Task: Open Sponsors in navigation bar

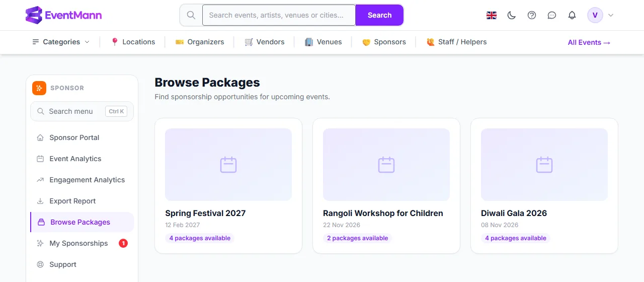Action: (384, 42)
